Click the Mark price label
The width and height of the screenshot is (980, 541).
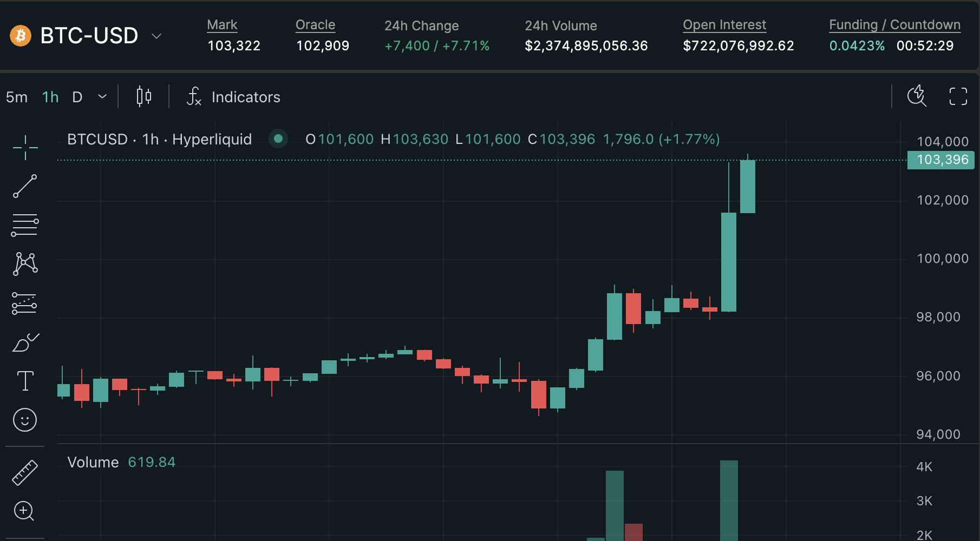click(222, 25)
